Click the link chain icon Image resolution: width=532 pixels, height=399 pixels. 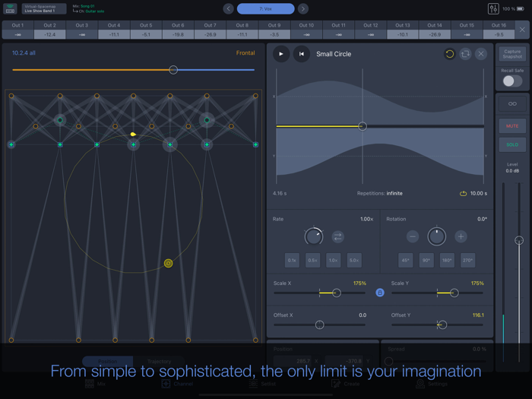(x=512, y=104)
